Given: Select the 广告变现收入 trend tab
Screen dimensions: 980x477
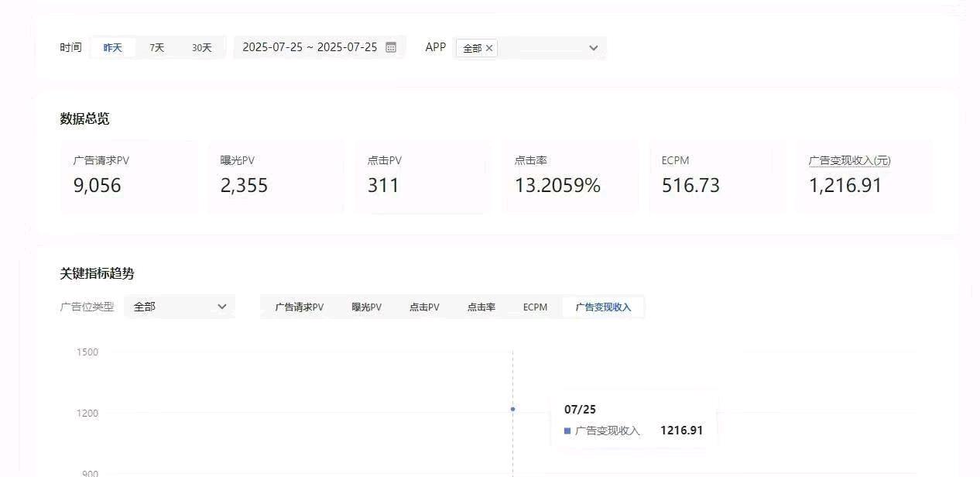Looking at the screenshot, I should pos(603,307).
